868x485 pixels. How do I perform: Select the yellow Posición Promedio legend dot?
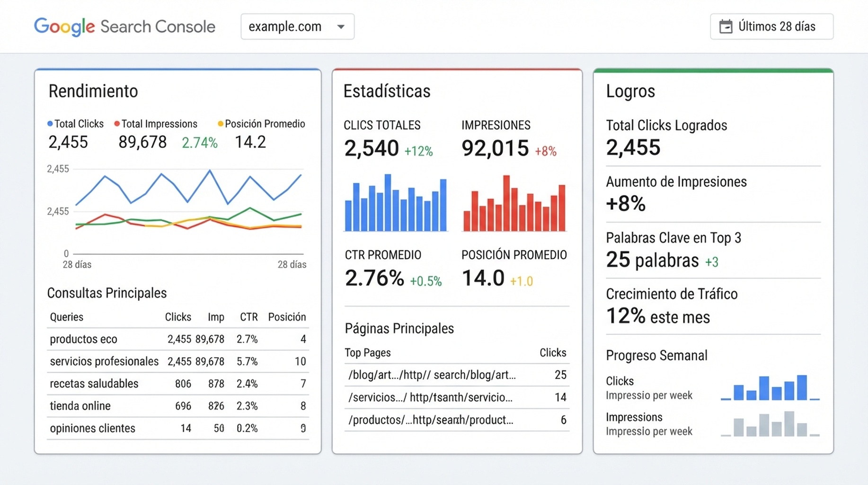click(x=220, y=124)
